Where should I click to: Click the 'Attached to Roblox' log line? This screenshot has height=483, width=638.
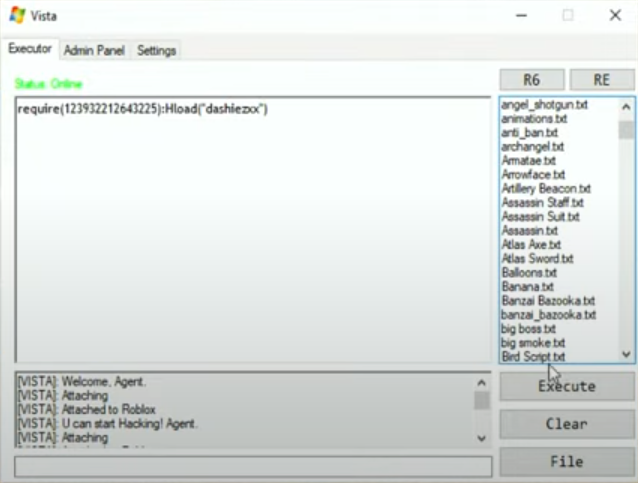click(x=86, y=409)
